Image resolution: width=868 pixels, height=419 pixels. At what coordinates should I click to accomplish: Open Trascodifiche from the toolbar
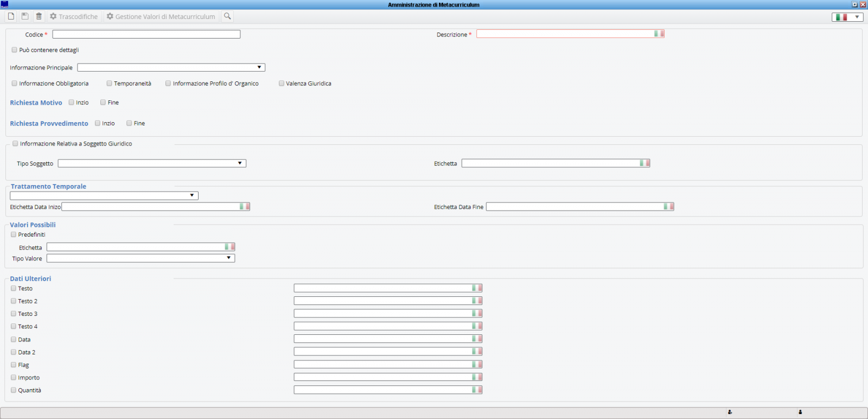click(74, 17)
